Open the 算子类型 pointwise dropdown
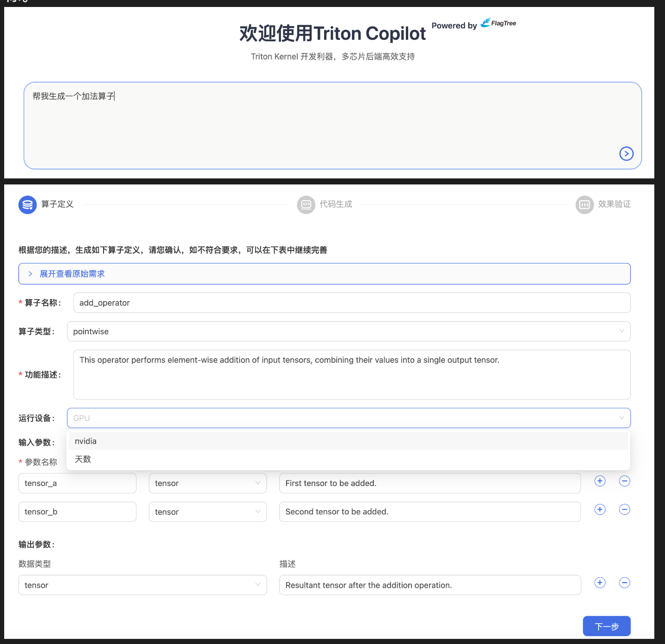 349,331
